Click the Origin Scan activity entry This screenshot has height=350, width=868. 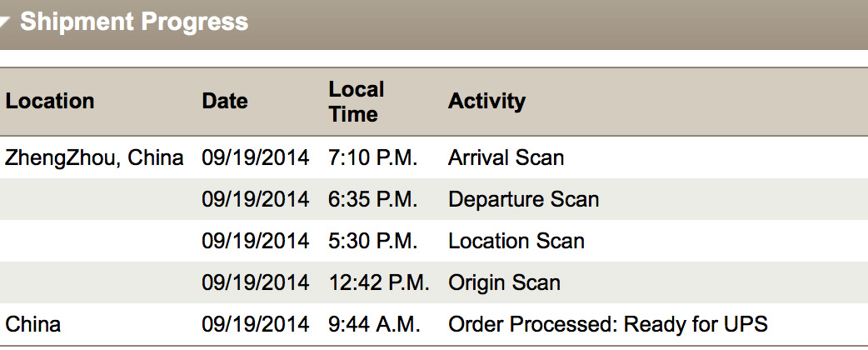pyautogui.click(x=504, y=282)
